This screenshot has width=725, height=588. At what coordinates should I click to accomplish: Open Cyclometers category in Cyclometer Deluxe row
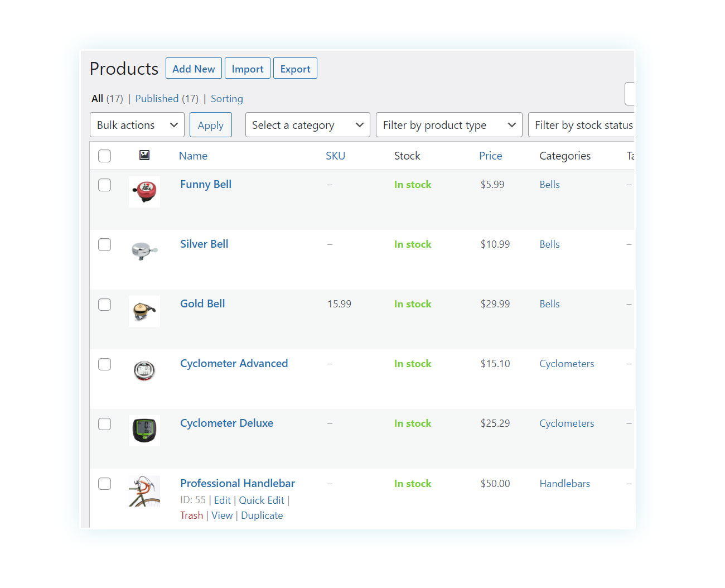click(567, 423)
